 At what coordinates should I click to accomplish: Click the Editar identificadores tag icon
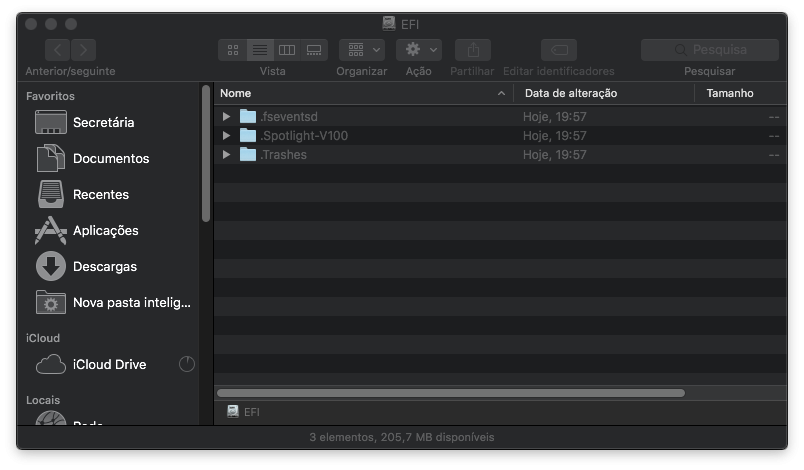pyautogui.click(x=559, y=50)
